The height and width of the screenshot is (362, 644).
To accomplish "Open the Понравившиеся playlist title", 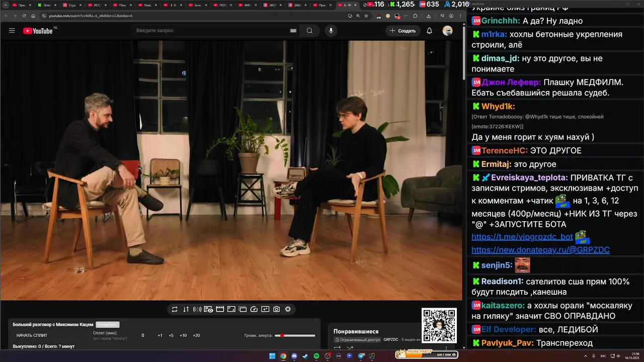I will tap(356, 331).
